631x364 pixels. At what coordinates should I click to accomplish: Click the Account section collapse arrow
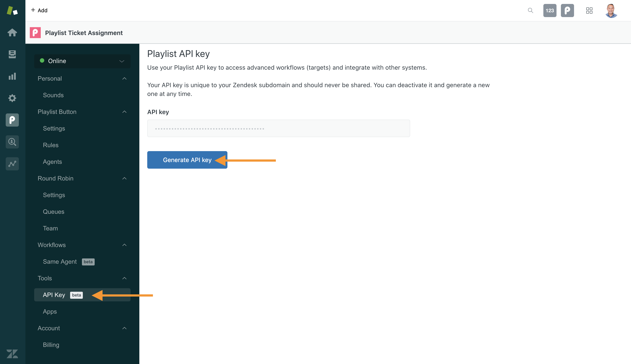pos(124,328)
